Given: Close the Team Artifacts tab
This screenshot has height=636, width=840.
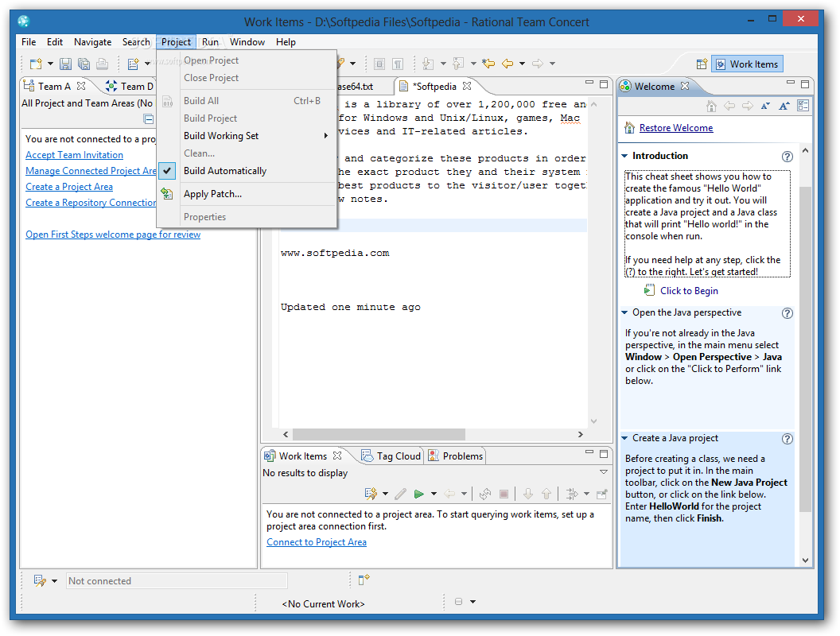Looking at the screenshot, I should click(81, 86).
